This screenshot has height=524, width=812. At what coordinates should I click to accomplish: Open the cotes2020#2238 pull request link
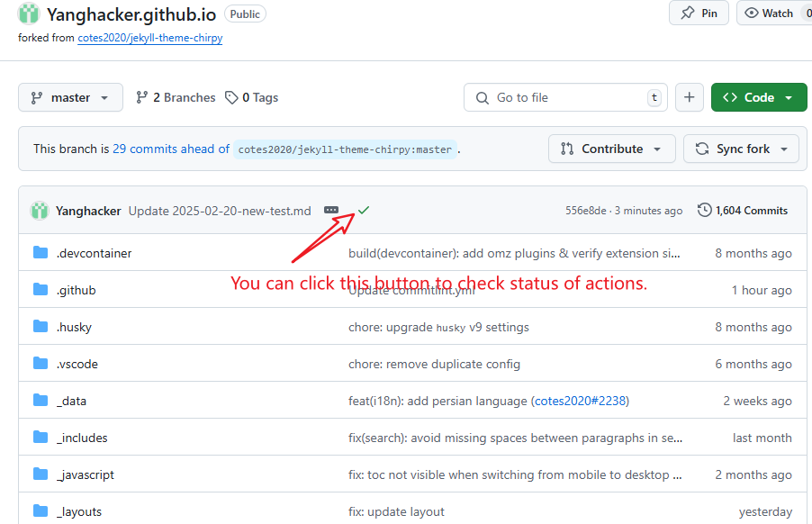click(580, 401)
